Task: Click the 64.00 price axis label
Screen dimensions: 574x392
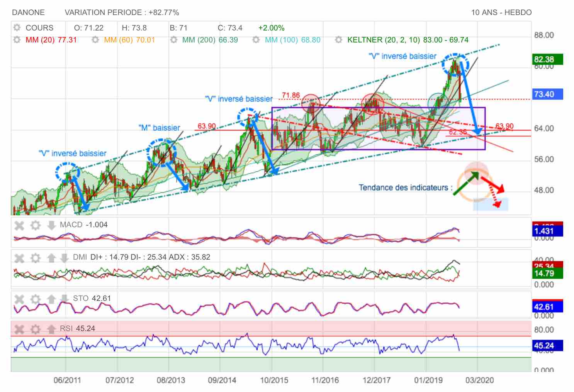Action: click(x=544, y=128)
